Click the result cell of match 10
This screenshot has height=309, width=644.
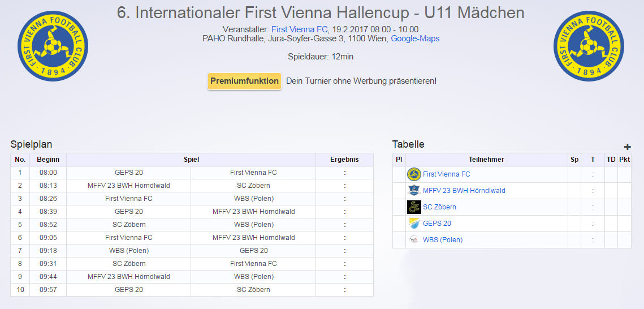[344, 290]
